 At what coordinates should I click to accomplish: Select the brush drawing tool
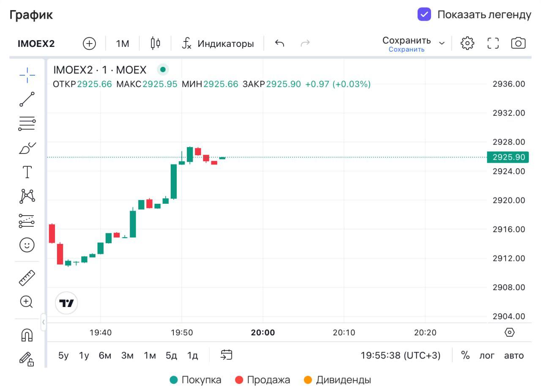(27, 148)
